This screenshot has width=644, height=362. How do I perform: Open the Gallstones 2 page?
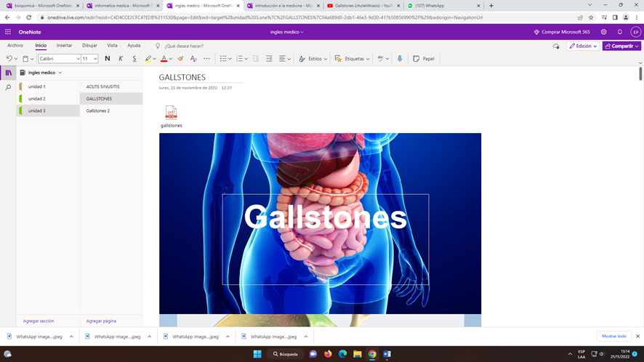(x=111, y=111)
